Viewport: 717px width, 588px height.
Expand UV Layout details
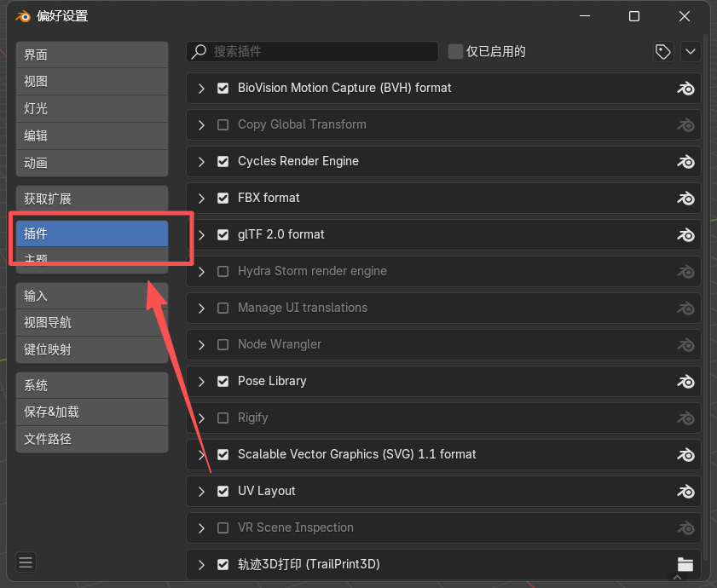[x=201, y=491]
